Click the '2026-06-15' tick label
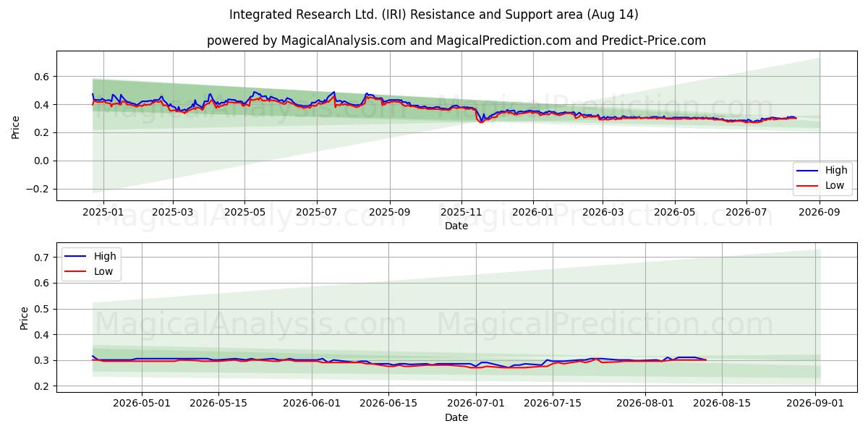Viewport: 868px width, 434px height. click(x=389, y=404)
